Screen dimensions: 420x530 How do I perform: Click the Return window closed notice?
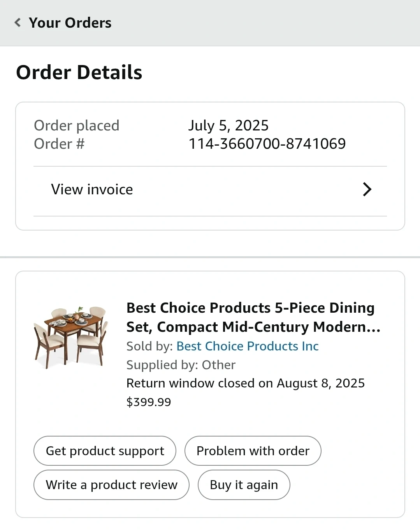point(246,383)
